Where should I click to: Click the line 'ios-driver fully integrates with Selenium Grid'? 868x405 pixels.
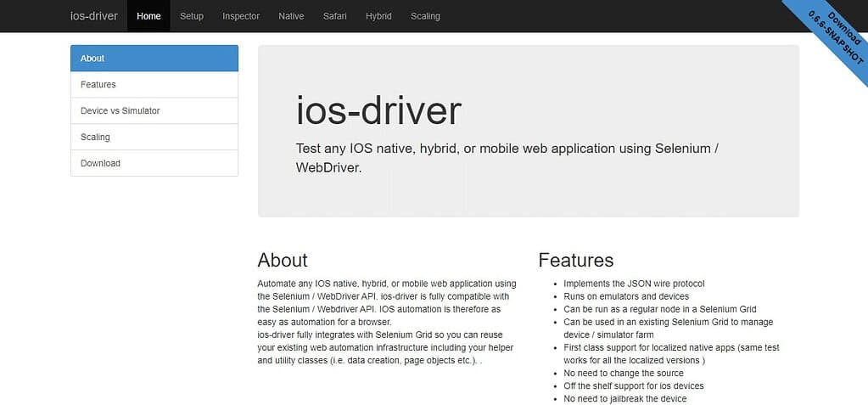tap(380, 335)
